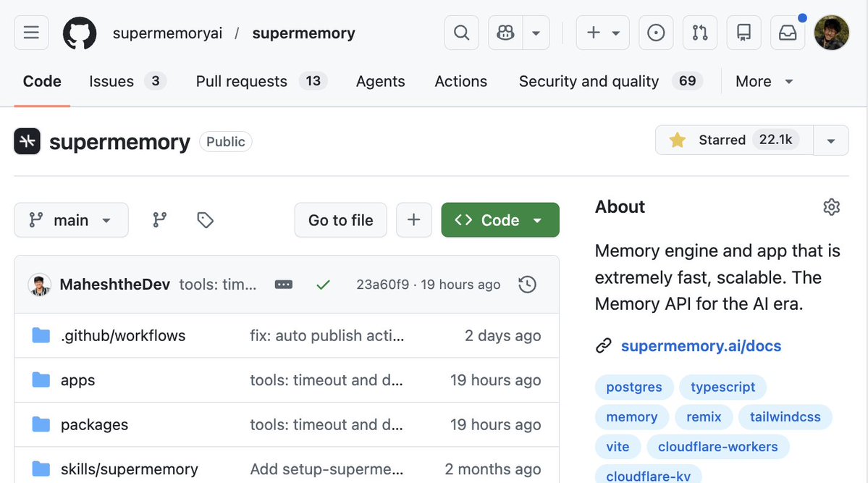Click the .github/workflows folder icon

41,335
